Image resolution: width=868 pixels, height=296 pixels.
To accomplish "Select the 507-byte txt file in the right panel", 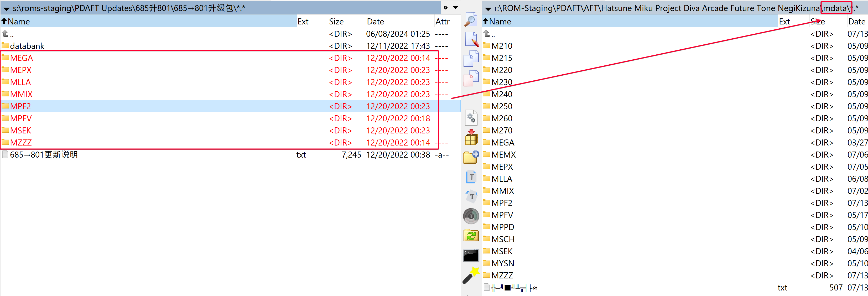I will [675, 288].
